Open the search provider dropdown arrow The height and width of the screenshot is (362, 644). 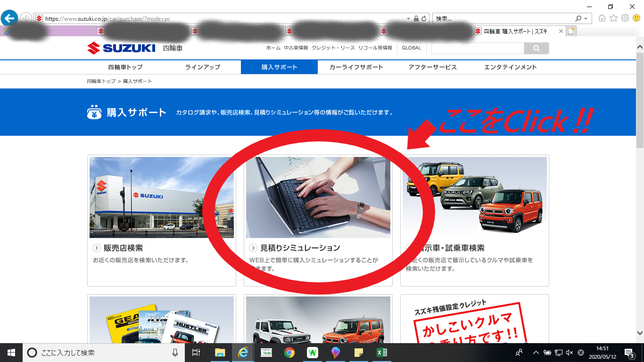(586, 19)
